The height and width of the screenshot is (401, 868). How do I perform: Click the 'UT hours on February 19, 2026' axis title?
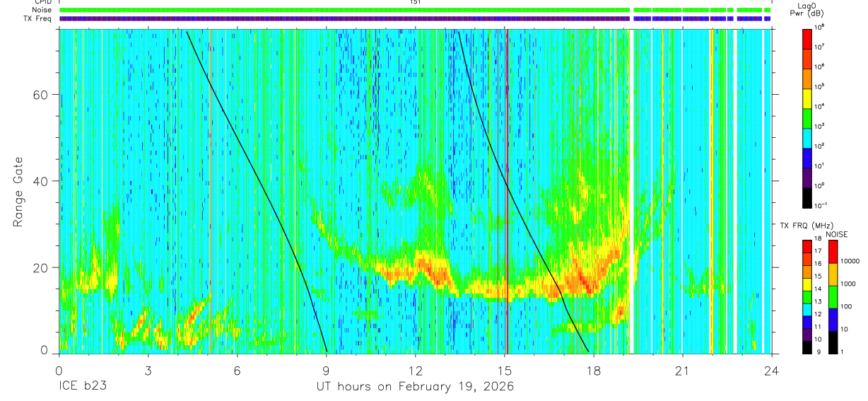414,387
